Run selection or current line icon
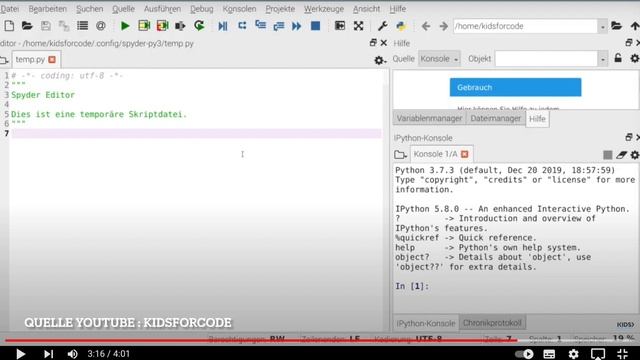Viewport: 640px width, 360px height. 180,26
